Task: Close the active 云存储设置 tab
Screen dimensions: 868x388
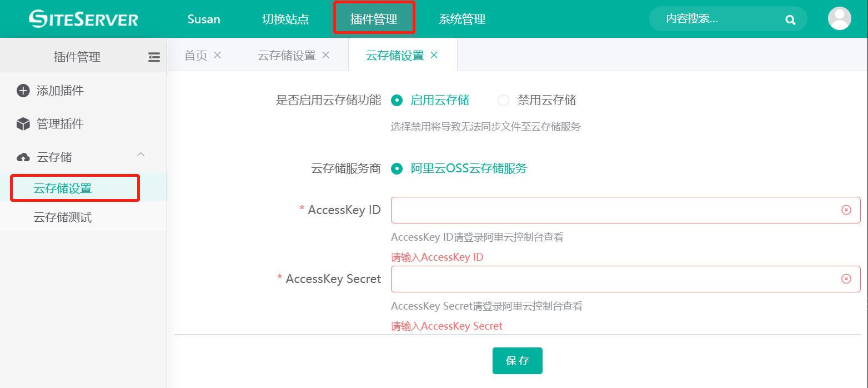Action: coord(434,55)
